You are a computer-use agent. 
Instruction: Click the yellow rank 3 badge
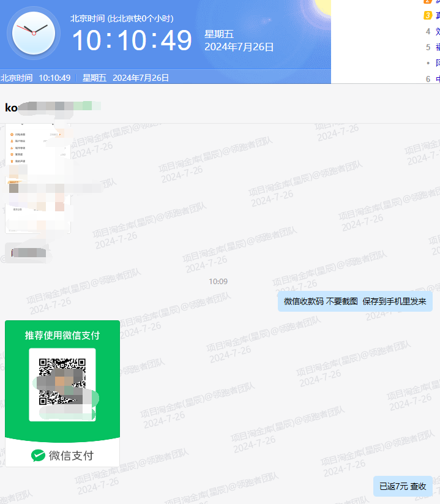pyautogui.click(x=428, y=15)
